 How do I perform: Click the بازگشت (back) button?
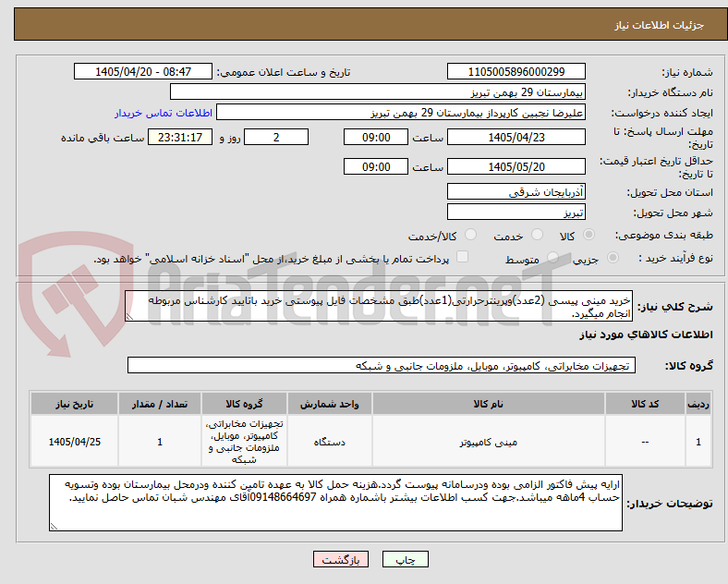[341, 559]
